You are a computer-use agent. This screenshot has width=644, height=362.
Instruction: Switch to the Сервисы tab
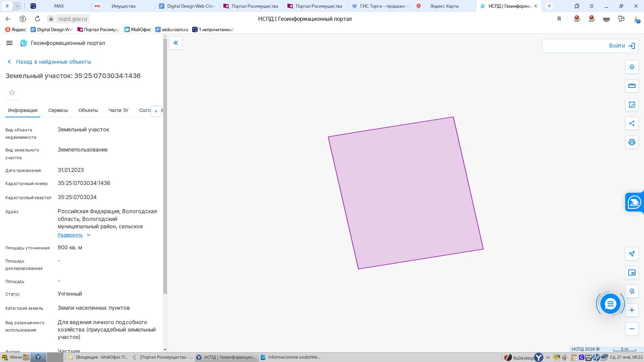pyautogui.click(x=58, y=110)
